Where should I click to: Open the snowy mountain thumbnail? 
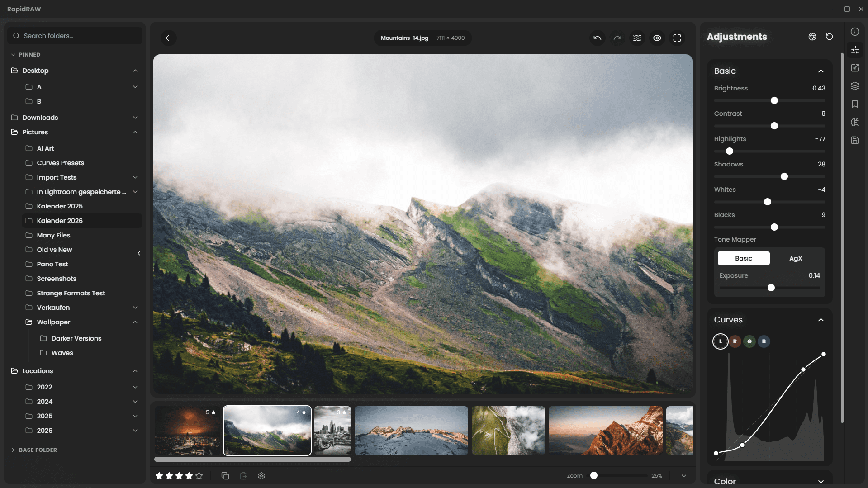[411, 430]
